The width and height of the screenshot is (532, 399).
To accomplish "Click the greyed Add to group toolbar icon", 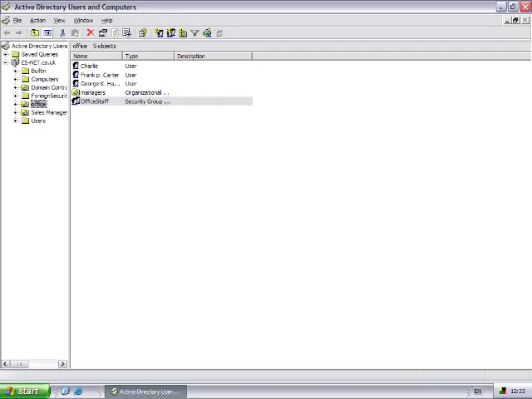I will 219,33.
